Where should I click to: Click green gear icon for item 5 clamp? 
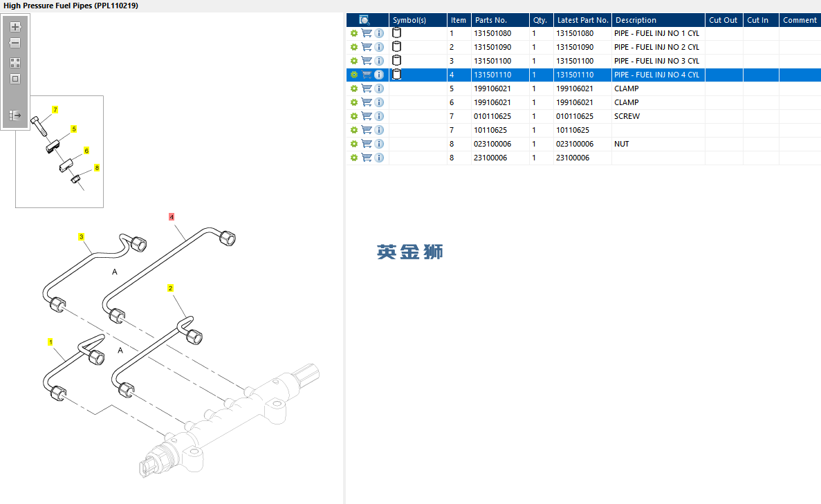click(354, 89)
